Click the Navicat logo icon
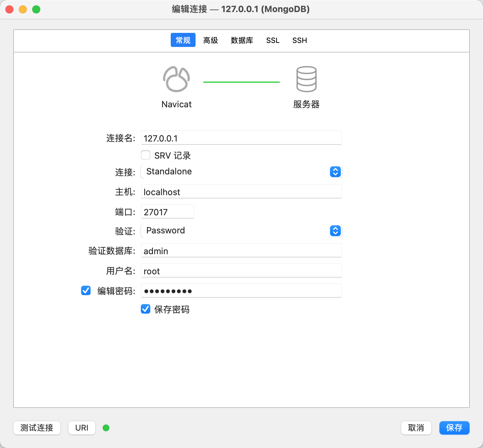The image size is (483, 448). (x=176, y=79)
